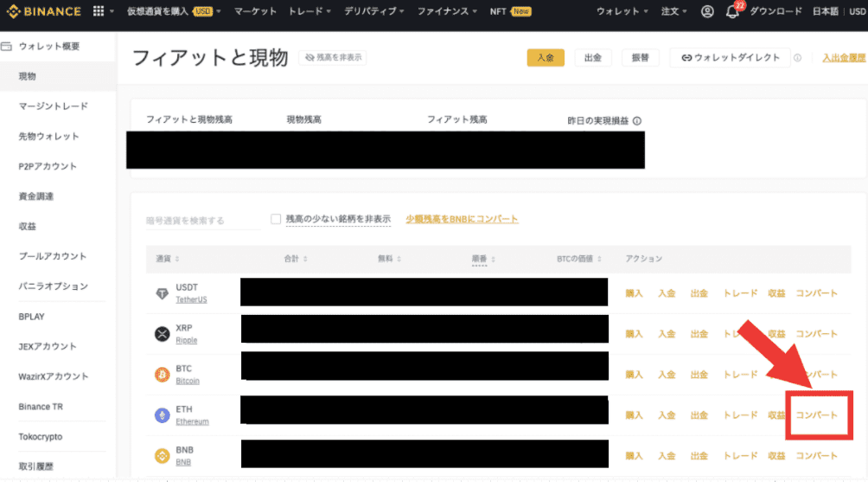Click 入金 in the BTC row
This screenshot has width=868, height=482.
[667, 375]
